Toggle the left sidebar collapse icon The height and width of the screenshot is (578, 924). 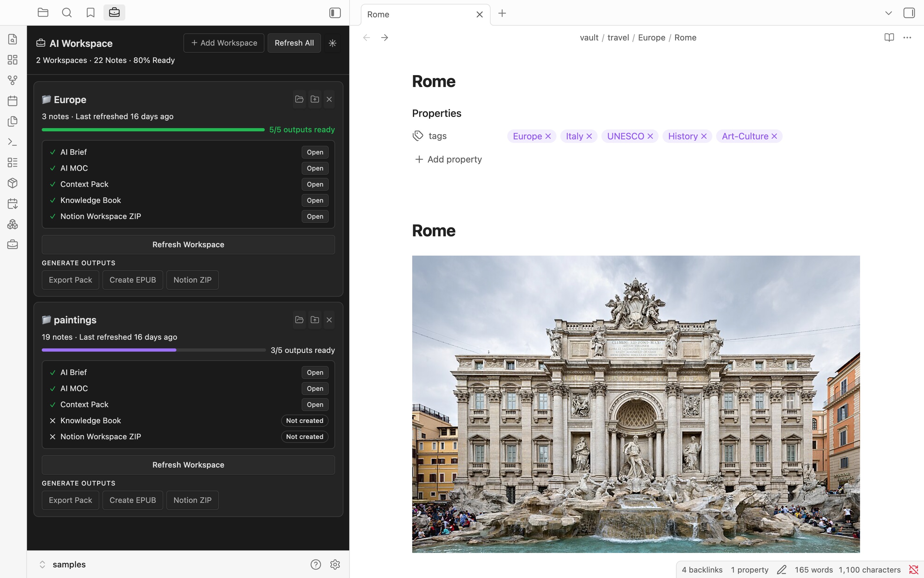pos(335,13)
